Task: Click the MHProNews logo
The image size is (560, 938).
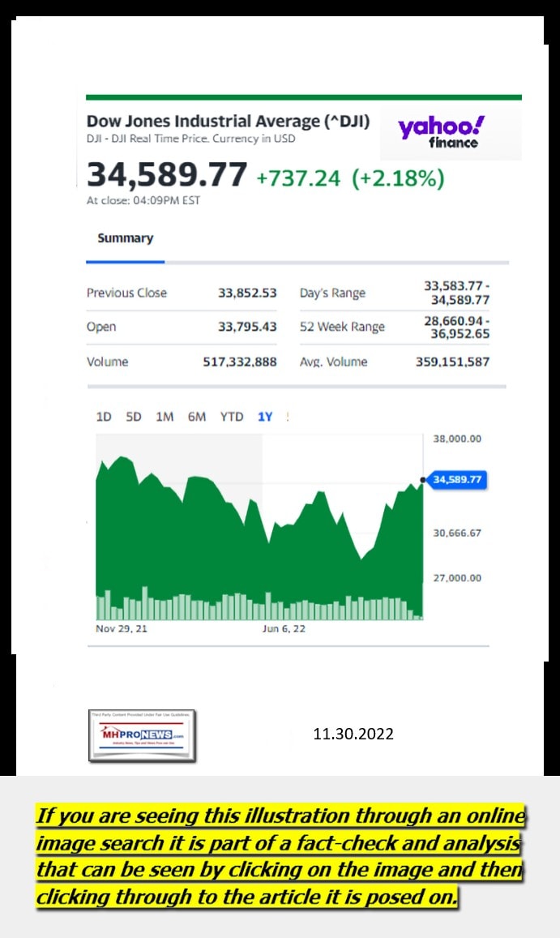Action: click(x=142, y=735)
